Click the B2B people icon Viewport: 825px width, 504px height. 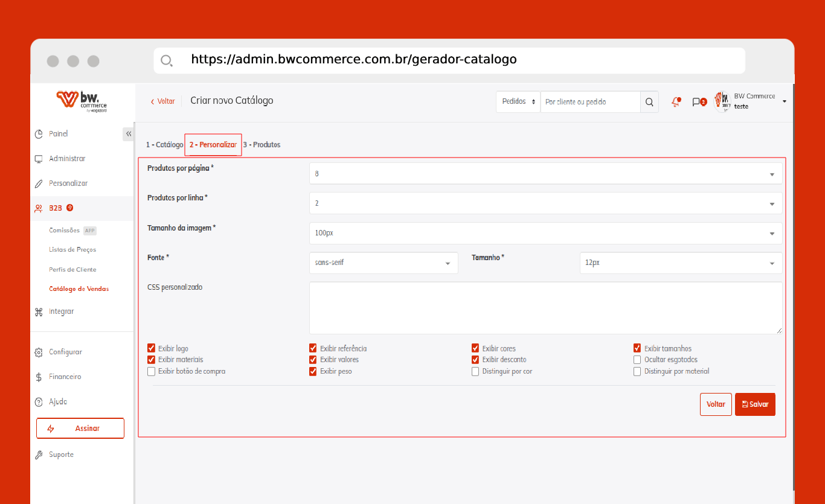(39, 208)
